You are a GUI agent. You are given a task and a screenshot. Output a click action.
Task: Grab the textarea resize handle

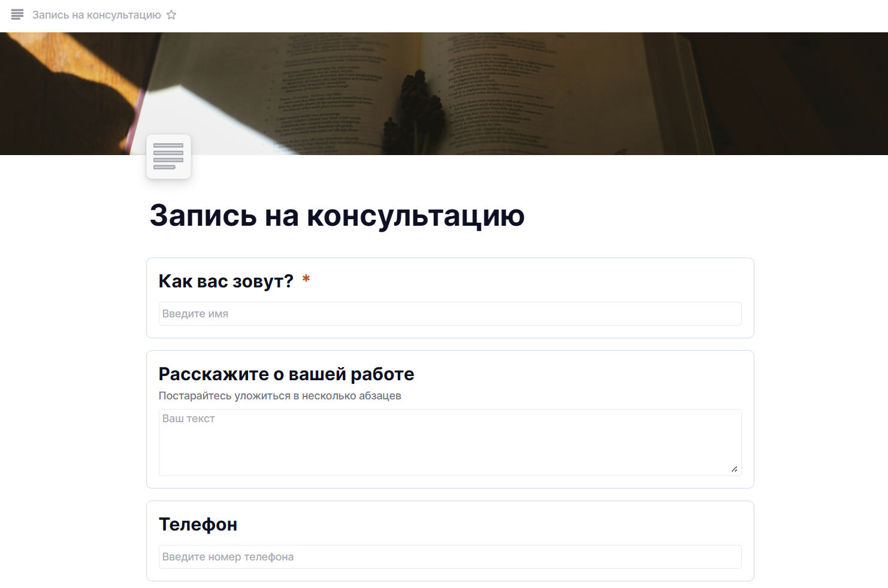pos(734,469)
